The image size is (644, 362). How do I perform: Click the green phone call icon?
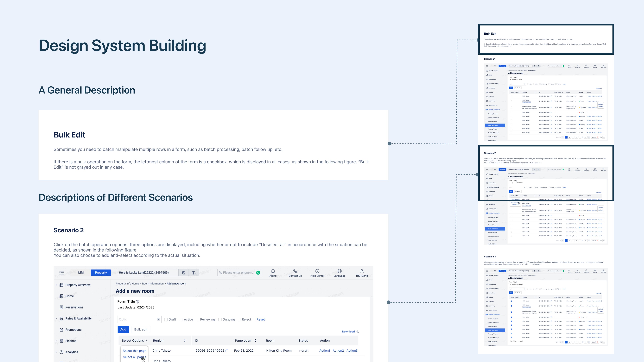click(258, 273)
